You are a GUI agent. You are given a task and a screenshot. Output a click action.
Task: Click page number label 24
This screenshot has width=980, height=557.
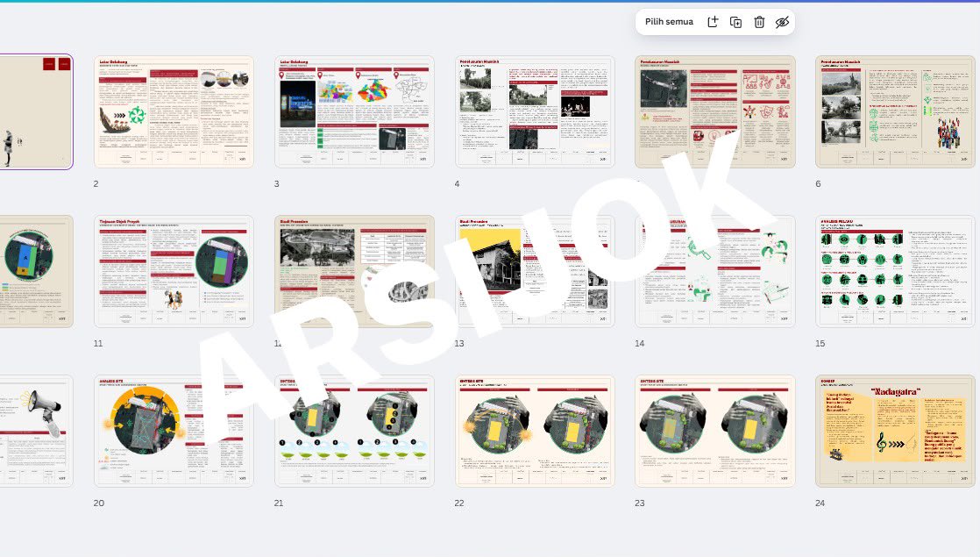point(820,503)
